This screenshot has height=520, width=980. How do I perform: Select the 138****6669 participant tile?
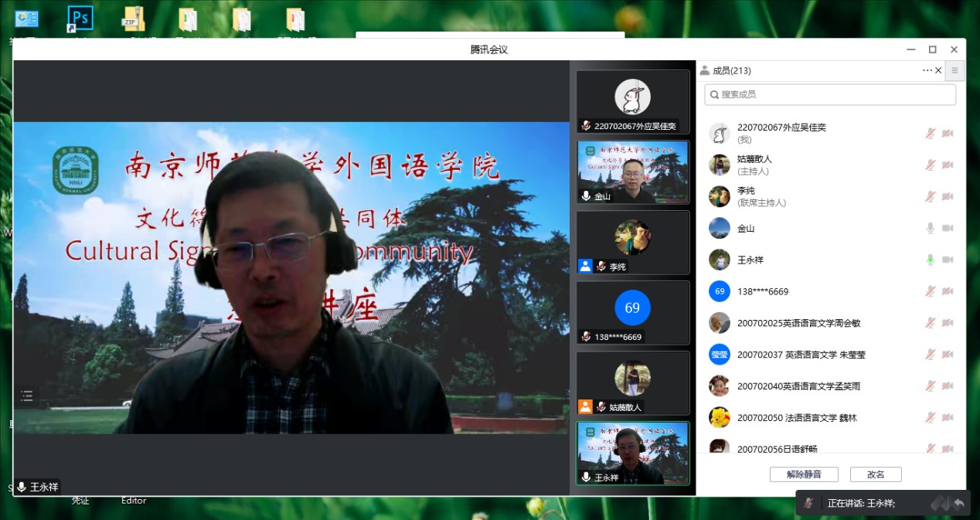point(632,312)
